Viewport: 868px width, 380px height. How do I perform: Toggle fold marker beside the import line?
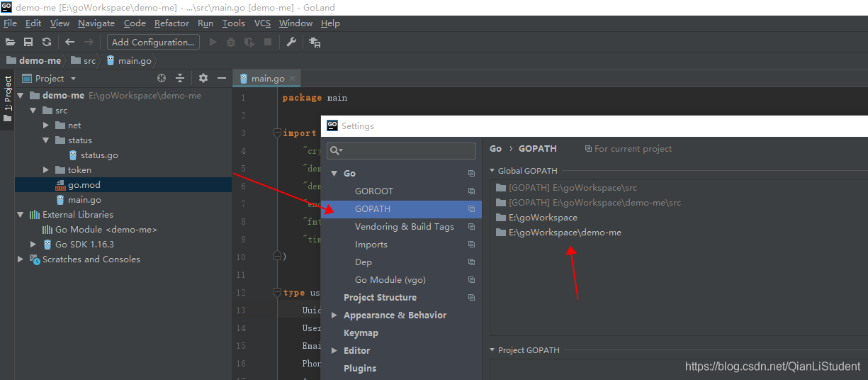[x=278, y=133]
